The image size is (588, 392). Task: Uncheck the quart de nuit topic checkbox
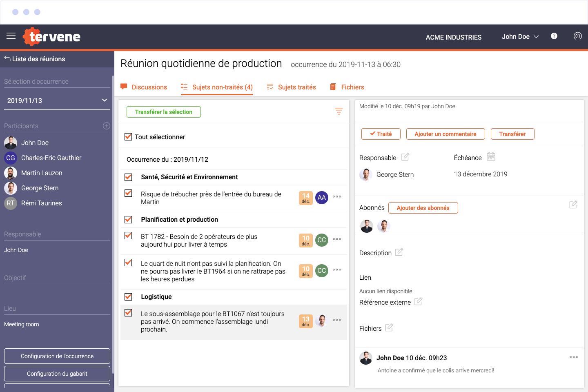pos(128,263)
